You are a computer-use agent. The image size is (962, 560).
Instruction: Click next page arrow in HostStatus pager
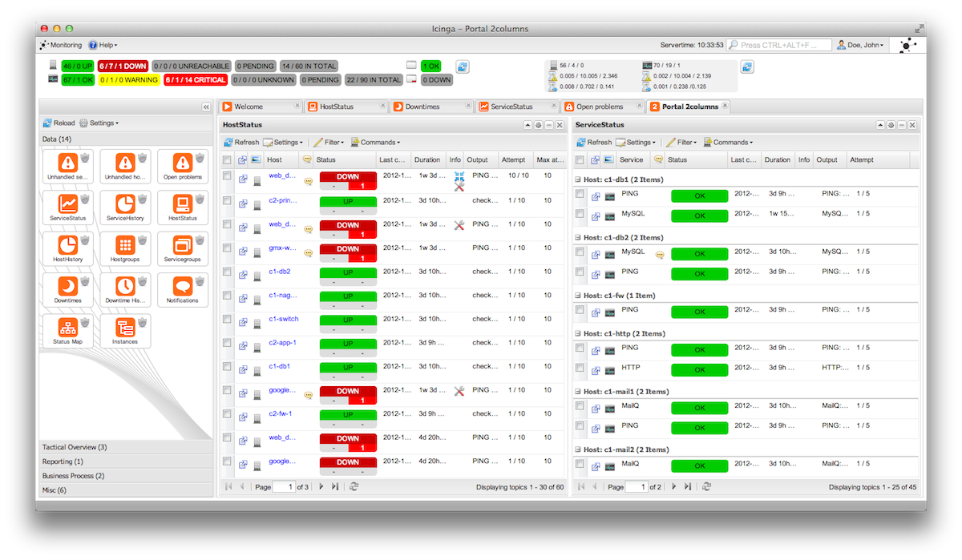point(321,486)
